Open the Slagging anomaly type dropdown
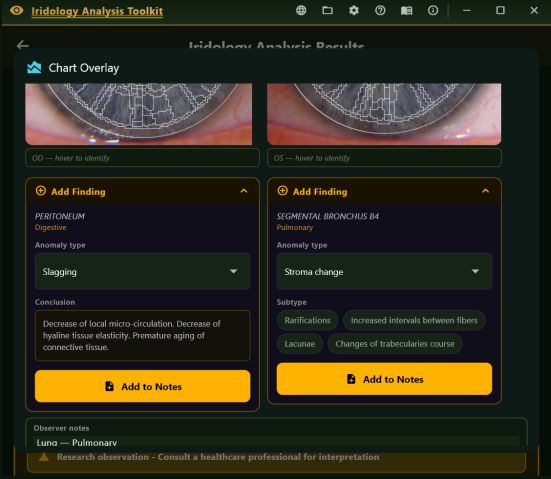Viewport: 551px width, 479px height. (142, 271)
